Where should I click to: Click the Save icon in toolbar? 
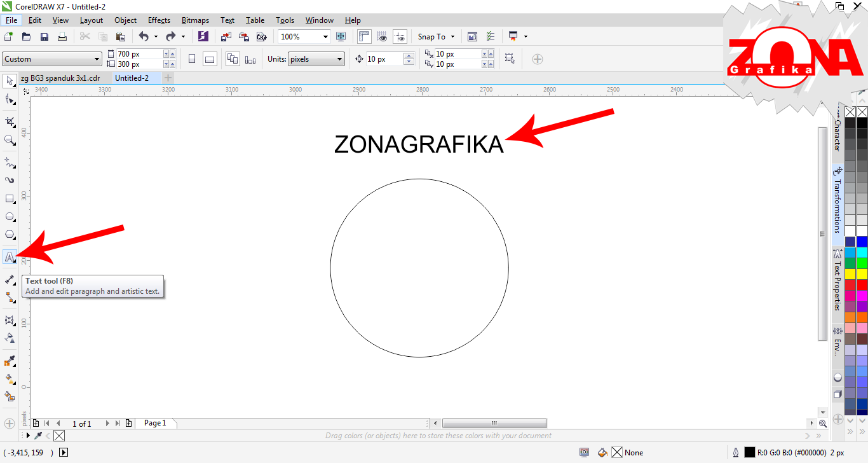coord(44,37)
